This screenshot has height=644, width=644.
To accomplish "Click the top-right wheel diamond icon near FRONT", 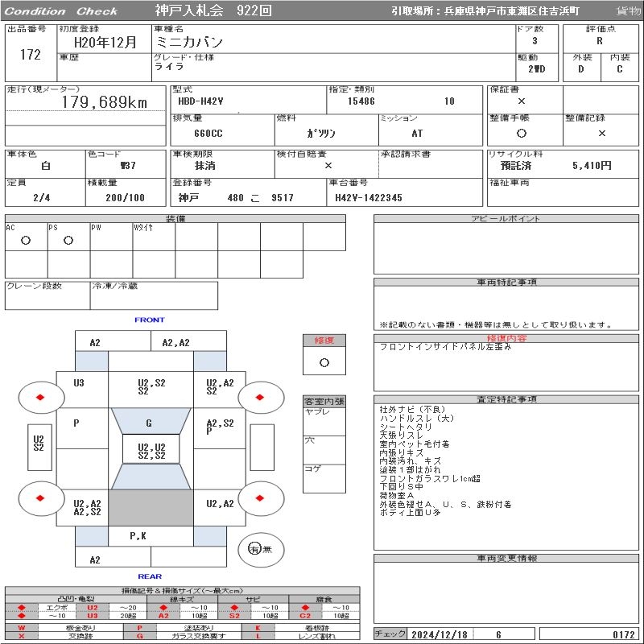I will coord(262,397).
